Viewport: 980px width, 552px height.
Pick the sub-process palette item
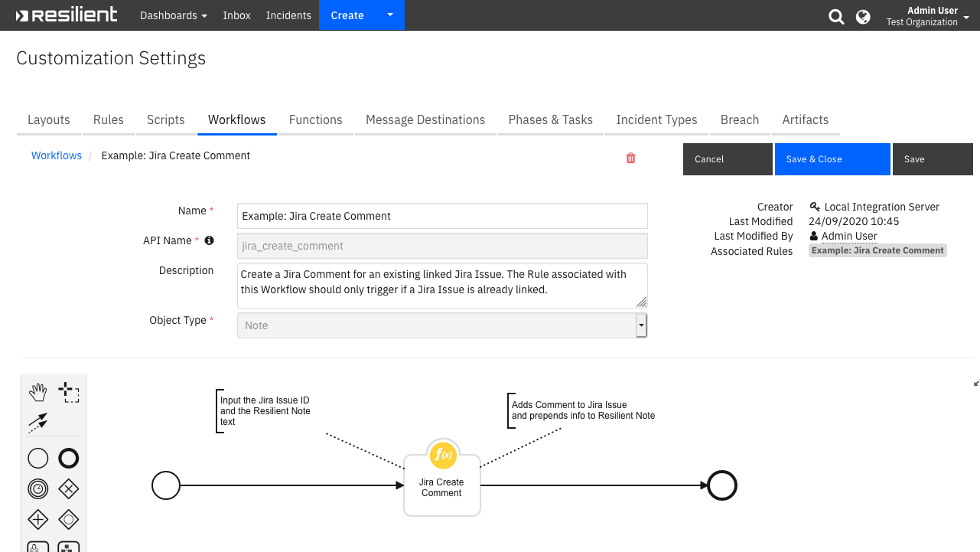69,547
